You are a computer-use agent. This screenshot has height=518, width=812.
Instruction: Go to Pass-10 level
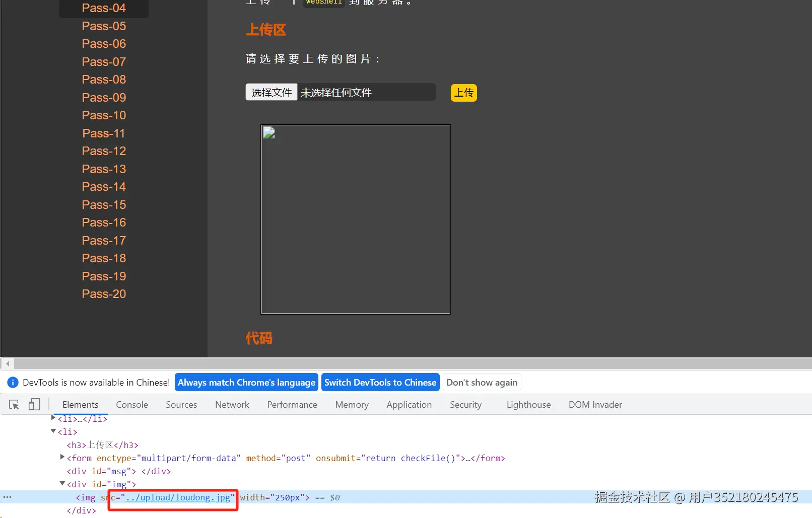(x=104, y=115)
